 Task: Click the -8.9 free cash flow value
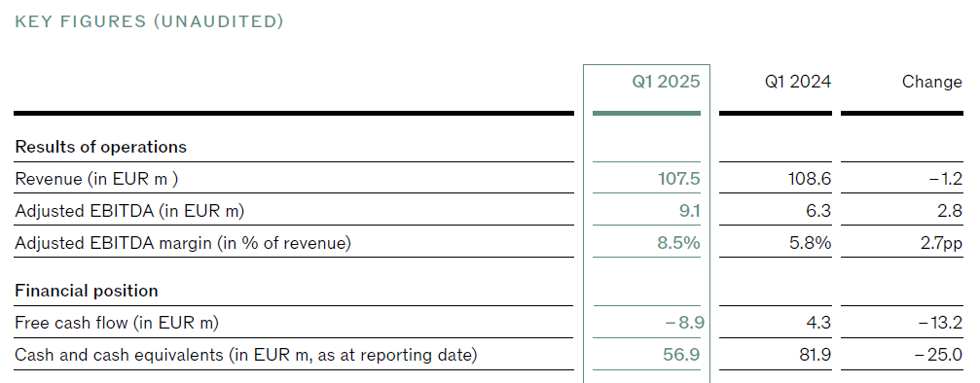point(684,323)
